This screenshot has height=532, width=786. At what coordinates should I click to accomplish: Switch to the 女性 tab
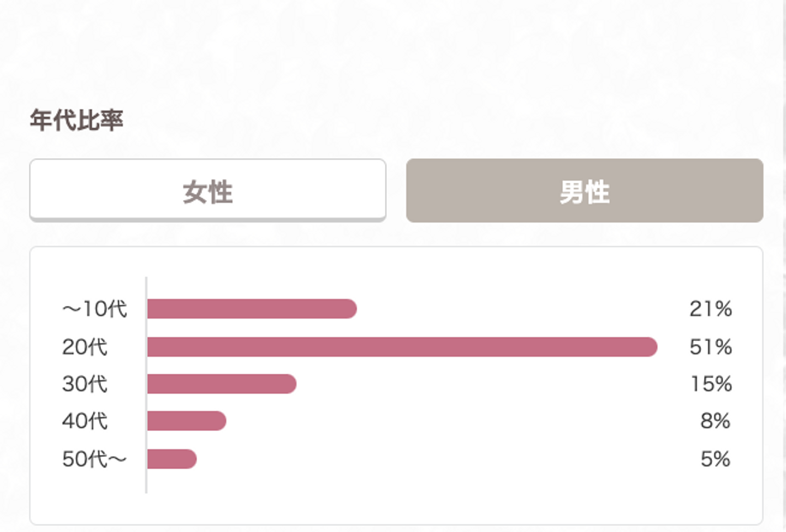[x=207, y=191]
